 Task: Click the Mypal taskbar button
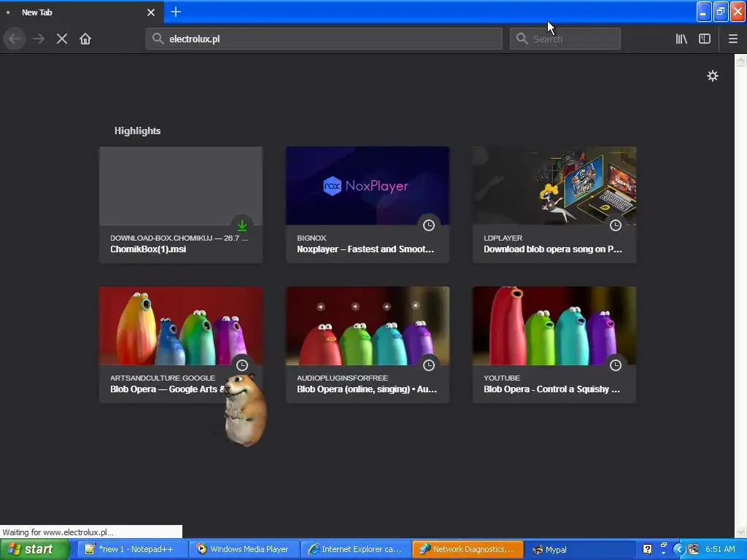coord(578,549)
